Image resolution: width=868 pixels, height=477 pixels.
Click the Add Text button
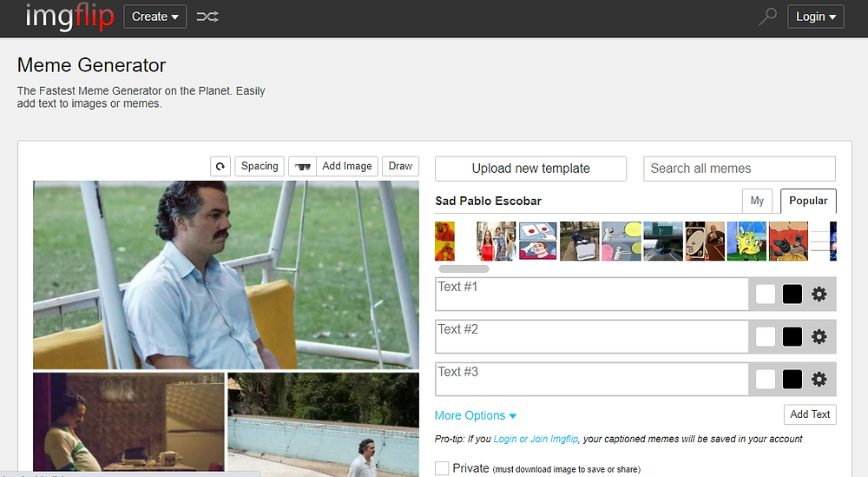pyautogui.click(x=810, y=414)
